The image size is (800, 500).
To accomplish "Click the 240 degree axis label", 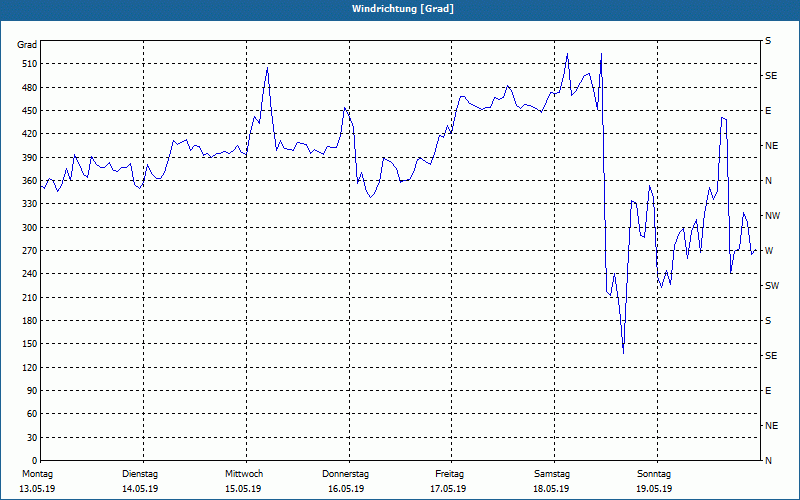I will (x=30, y=274).
